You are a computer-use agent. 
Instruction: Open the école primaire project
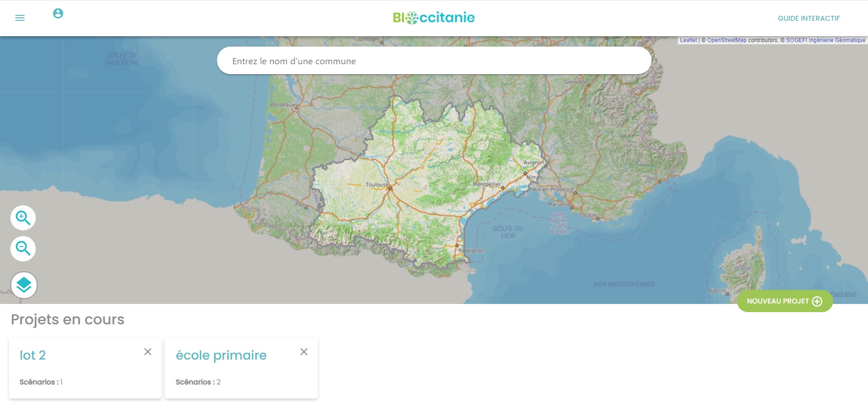click(221, 356)
